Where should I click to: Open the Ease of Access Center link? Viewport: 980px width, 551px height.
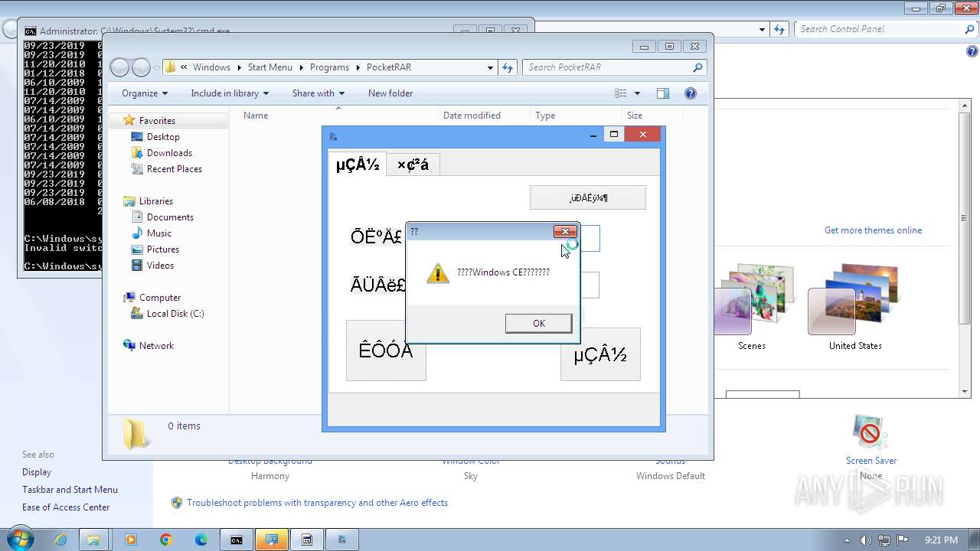[x=66, y=507]
